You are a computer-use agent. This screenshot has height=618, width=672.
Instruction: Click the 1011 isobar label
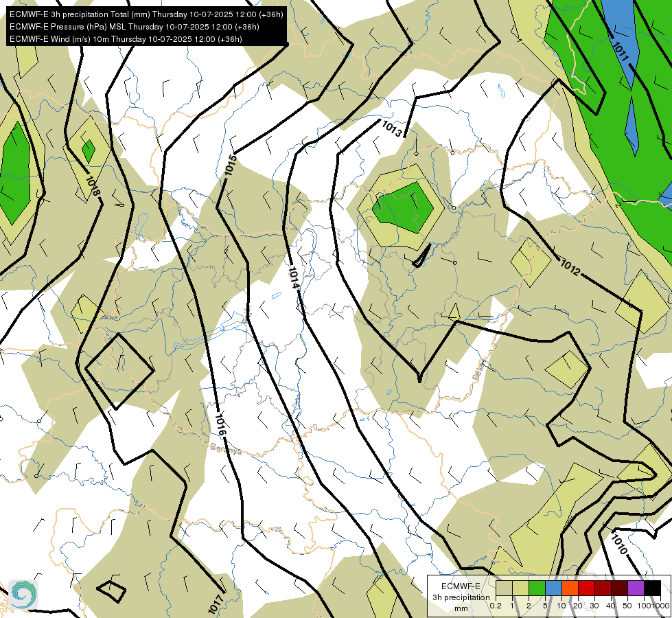tap(620, 52)
